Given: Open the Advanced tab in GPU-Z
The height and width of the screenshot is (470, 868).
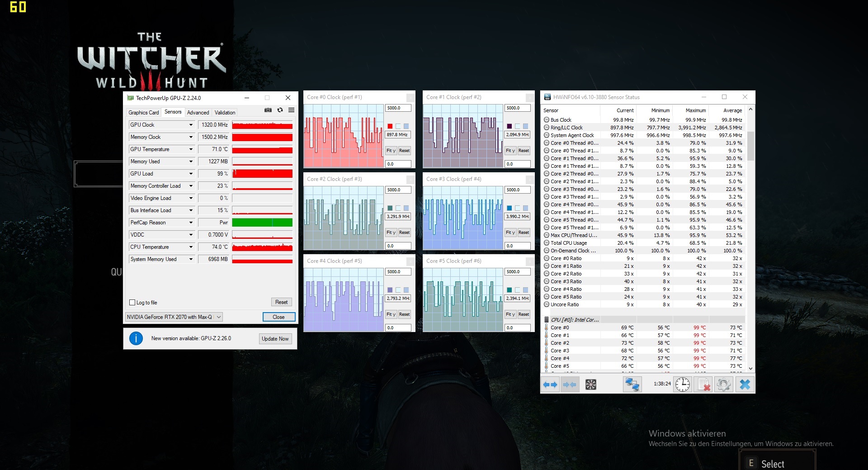Looking at the screenshot, I should pos(198,113).
